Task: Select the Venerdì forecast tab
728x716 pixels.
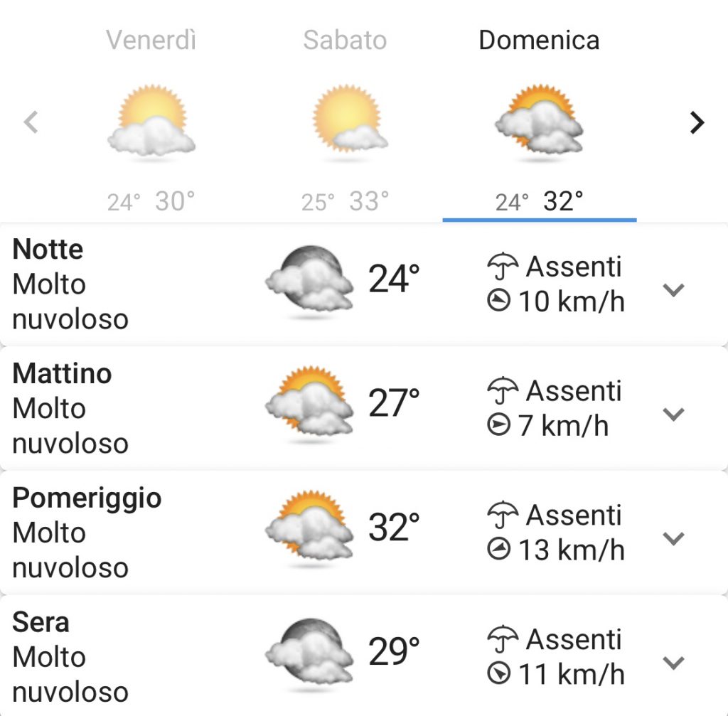Action: tap(151, 122)
